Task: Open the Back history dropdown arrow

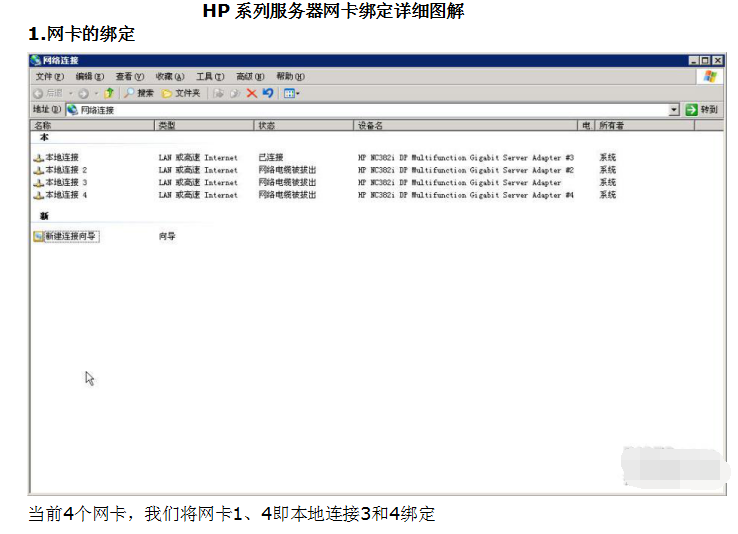Action: [69, 93]
